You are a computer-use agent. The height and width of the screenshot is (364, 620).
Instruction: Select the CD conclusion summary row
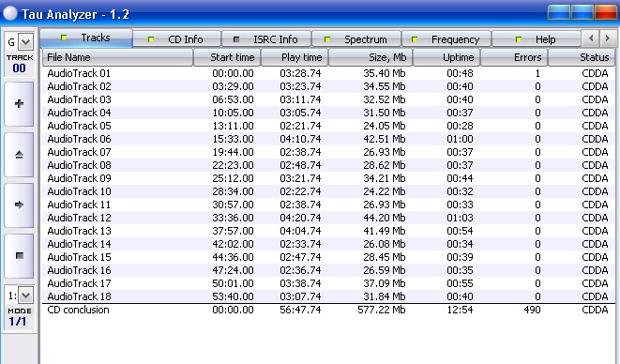[x=328, y=310]
